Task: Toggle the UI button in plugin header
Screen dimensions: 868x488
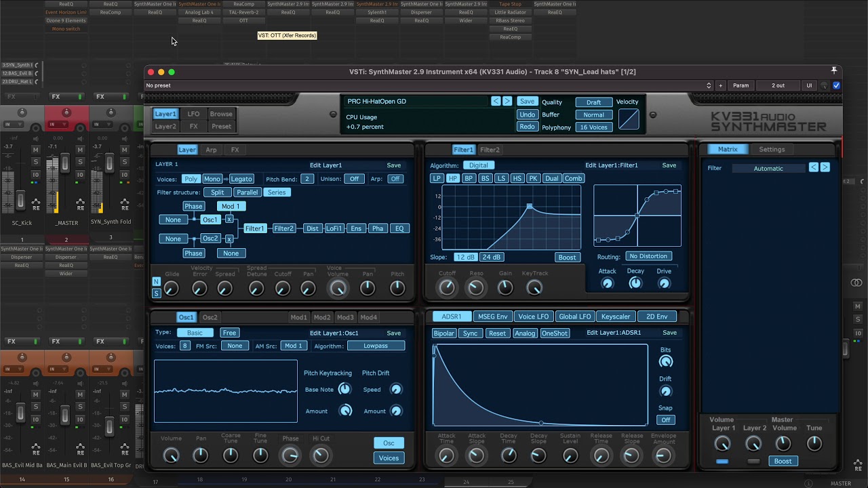Action: [809, 85]
